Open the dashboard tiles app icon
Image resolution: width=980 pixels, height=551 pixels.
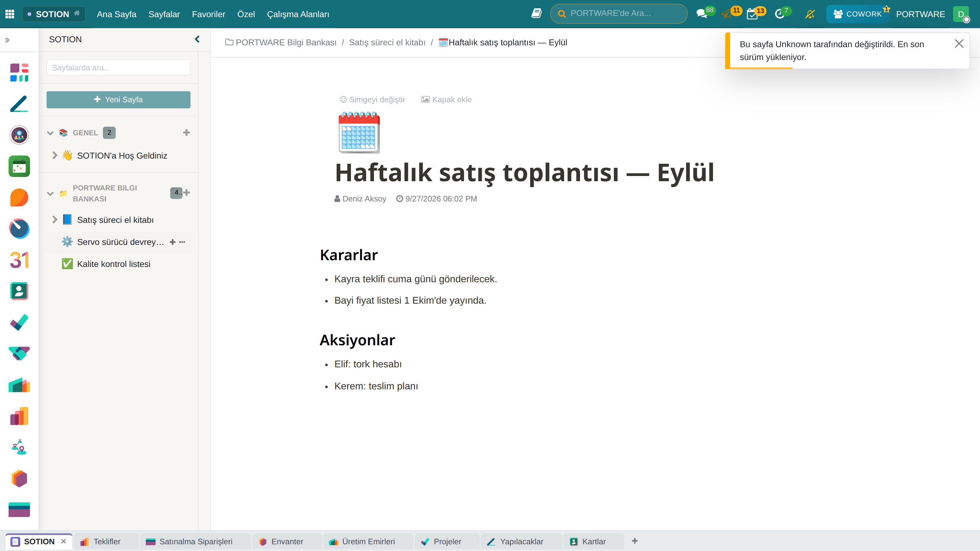19,72
